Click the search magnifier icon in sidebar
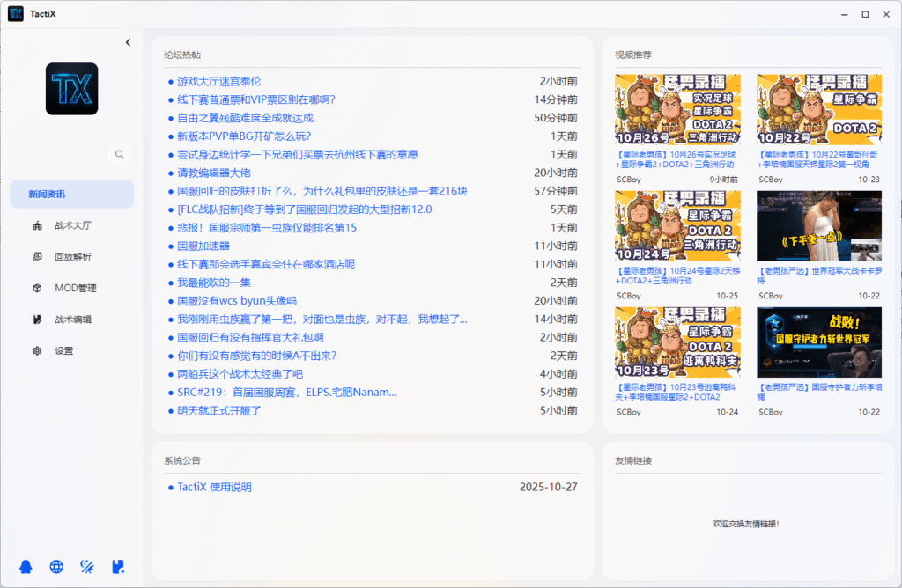The width and height of the screenshot is (902, 588). (119, 154)
